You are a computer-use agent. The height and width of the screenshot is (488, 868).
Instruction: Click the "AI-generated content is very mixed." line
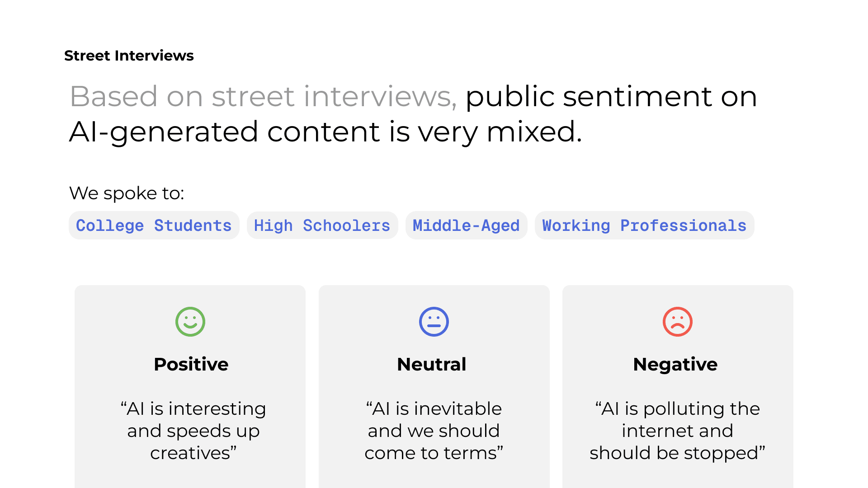coord(325,132)
